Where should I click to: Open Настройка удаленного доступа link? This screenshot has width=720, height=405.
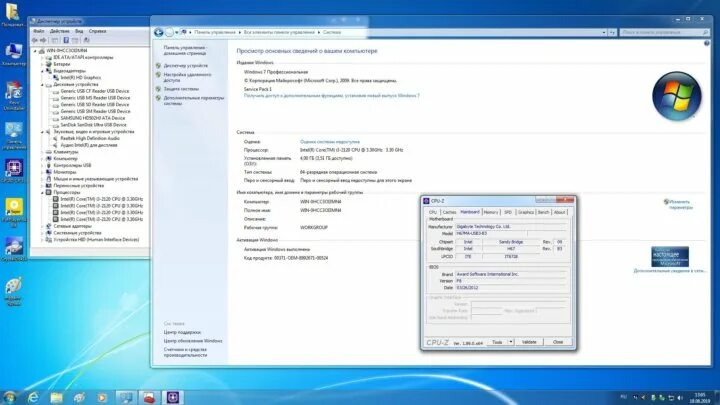(x=187, y=77)
